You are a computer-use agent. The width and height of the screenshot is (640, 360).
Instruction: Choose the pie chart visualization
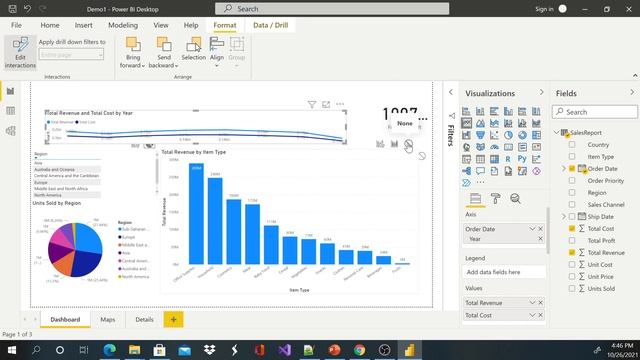coord(508,135)
